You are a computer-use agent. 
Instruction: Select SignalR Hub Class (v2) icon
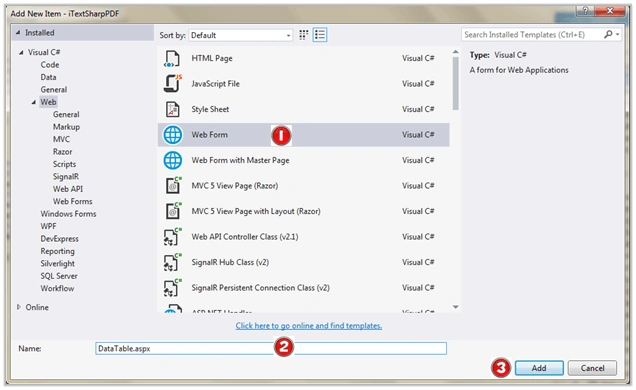(x=172, y=262)
